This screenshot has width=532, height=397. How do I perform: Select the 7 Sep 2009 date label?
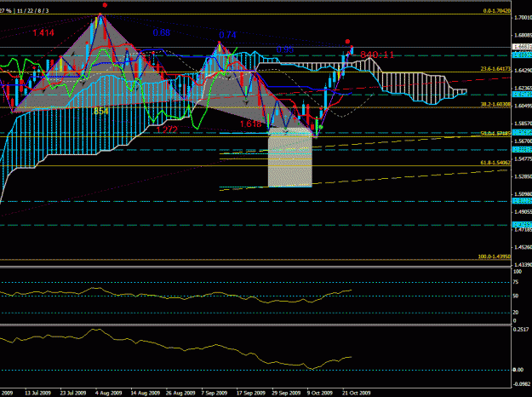click(x=215, y=393)
